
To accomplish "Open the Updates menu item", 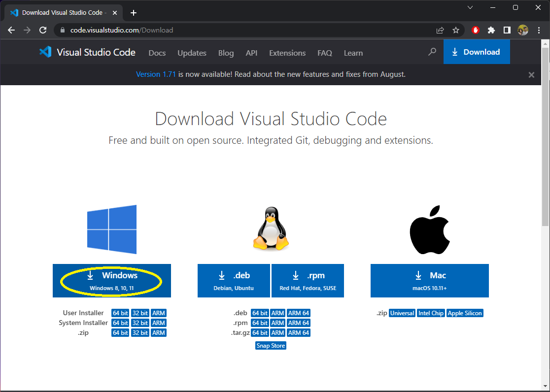I will [192, 53].
